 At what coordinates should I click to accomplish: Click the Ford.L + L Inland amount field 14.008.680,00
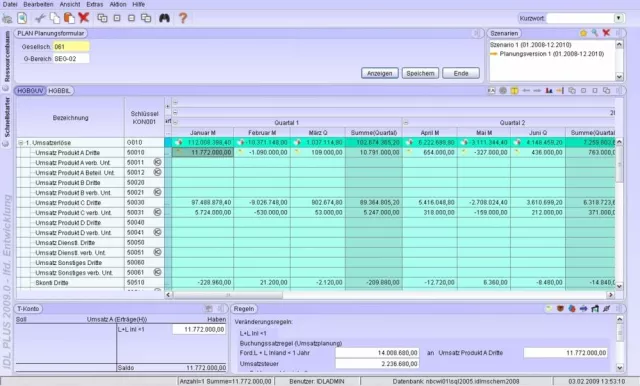(x=377, y=353)
